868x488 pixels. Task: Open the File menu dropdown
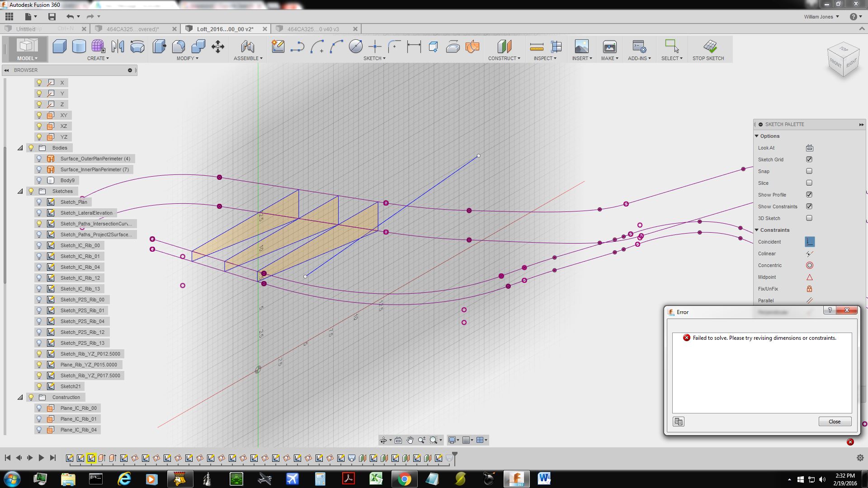pos(30,17)
